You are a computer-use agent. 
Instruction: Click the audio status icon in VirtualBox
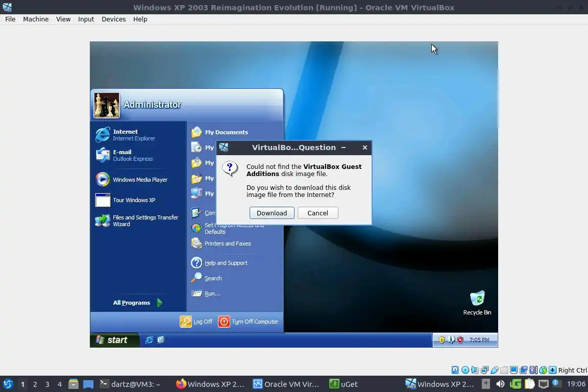click(x=475, y=370)
